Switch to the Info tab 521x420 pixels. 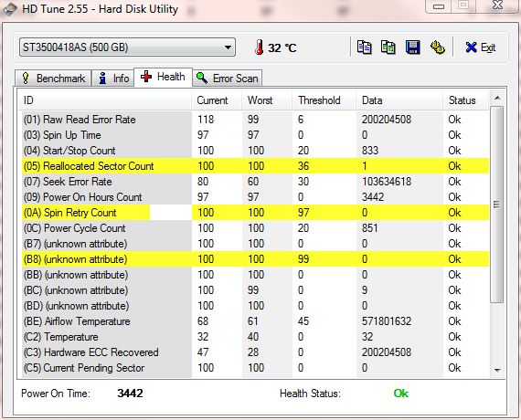pos(113,79)
